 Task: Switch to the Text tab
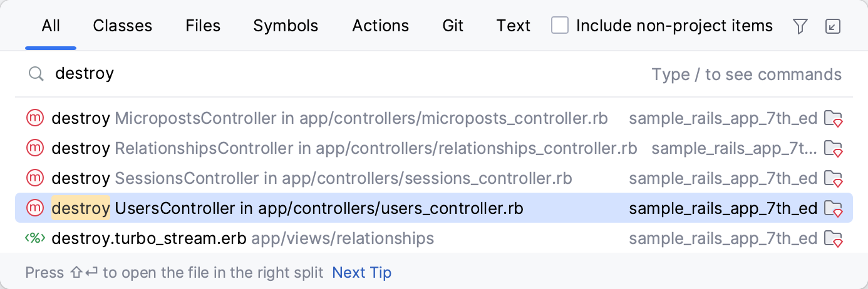click(514, 26)
